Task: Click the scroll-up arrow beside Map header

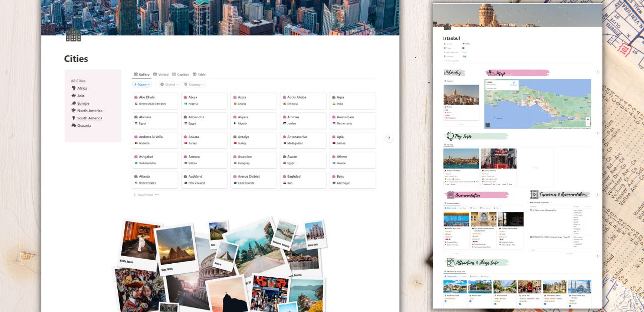Action: pos(597,72)
